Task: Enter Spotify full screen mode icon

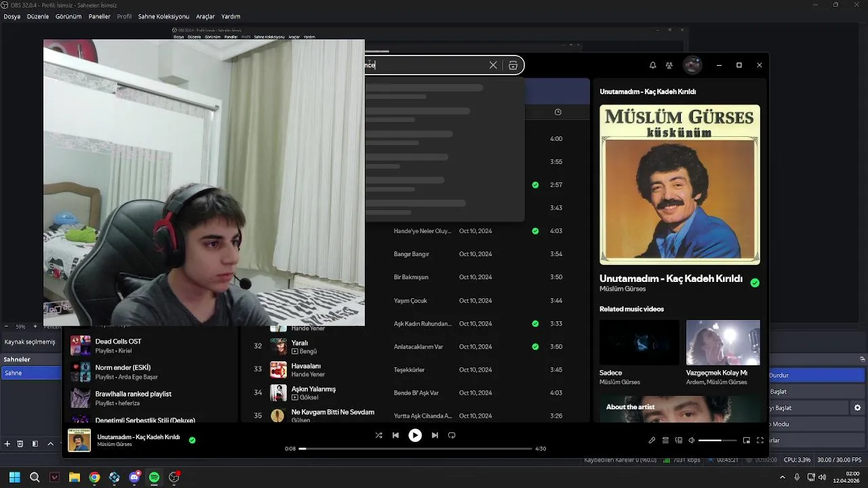Action: (x=760, y=440)
